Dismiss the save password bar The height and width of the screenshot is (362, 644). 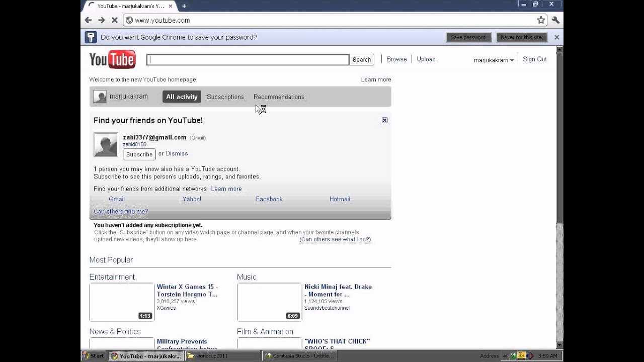click(556, 37)
